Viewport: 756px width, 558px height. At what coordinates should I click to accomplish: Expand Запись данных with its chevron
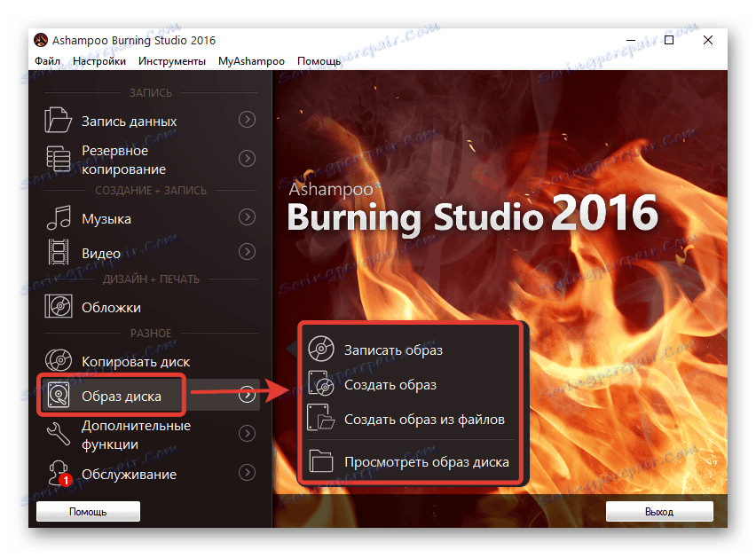pyautogui.click(x=247, y=120)
